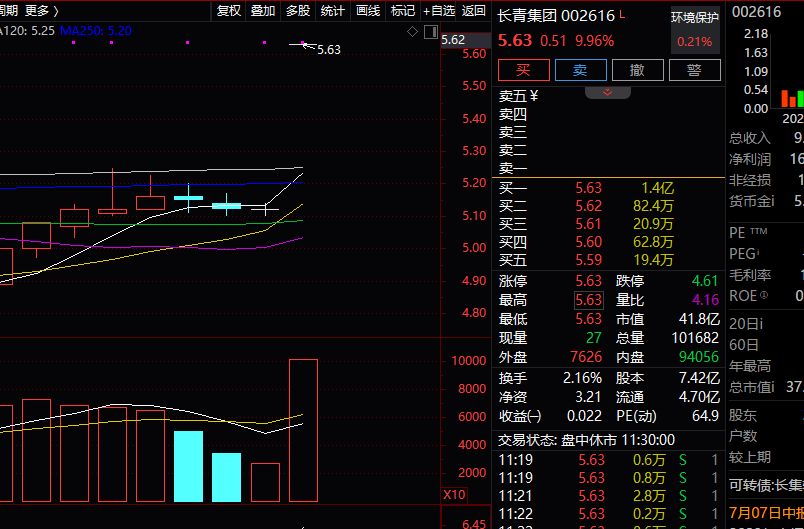
Task: Open the 更多 period menu
Action: coord(41,10)
